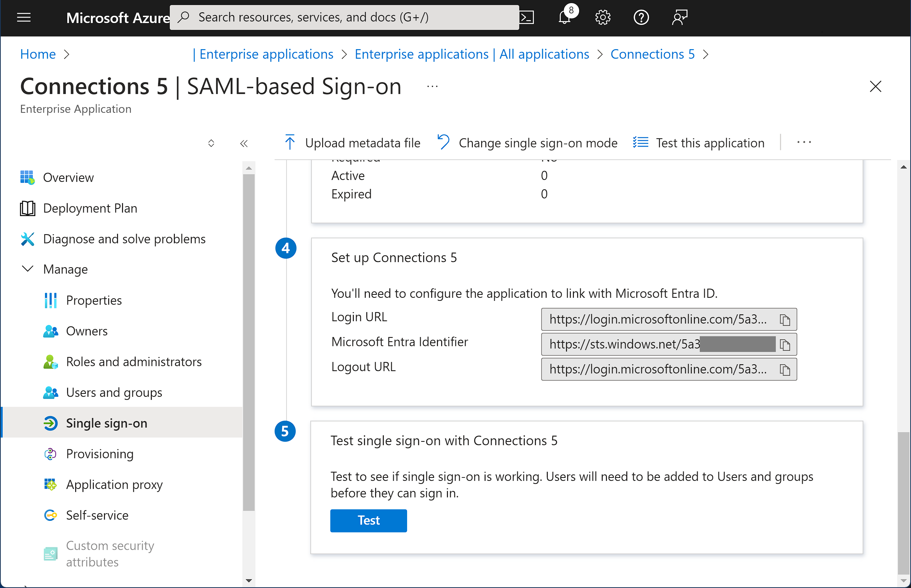Viewport: 911px width, 588px height.
Task: Click the Application proxy icon
Action: point(51,484)
